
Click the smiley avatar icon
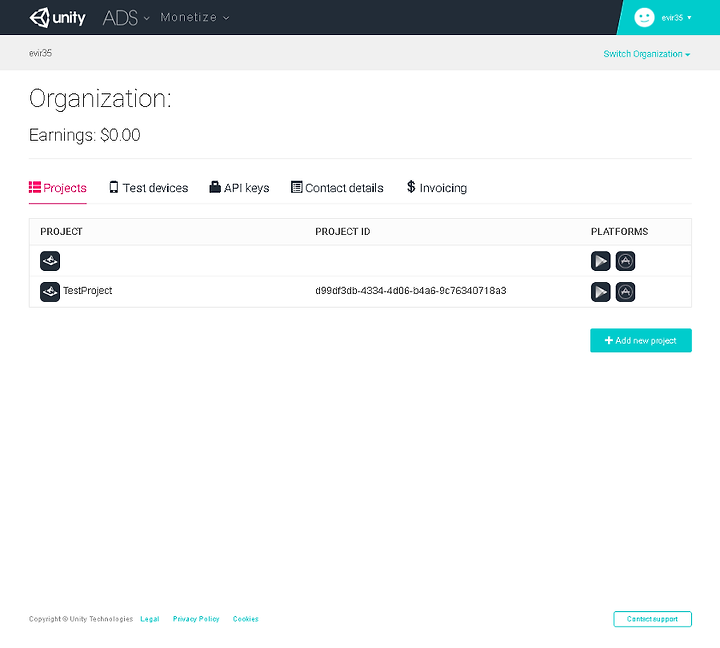click(644, 17)
